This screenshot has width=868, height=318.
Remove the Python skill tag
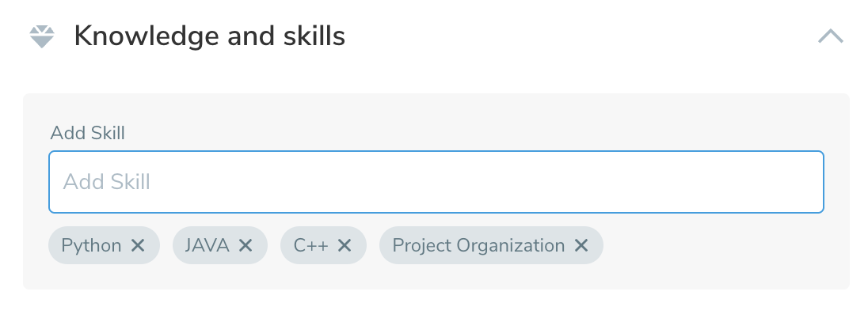[x=138, y=245]
